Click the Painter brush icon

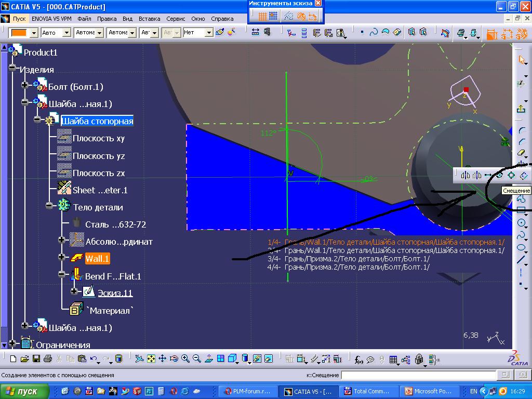(x=220, y=32)
